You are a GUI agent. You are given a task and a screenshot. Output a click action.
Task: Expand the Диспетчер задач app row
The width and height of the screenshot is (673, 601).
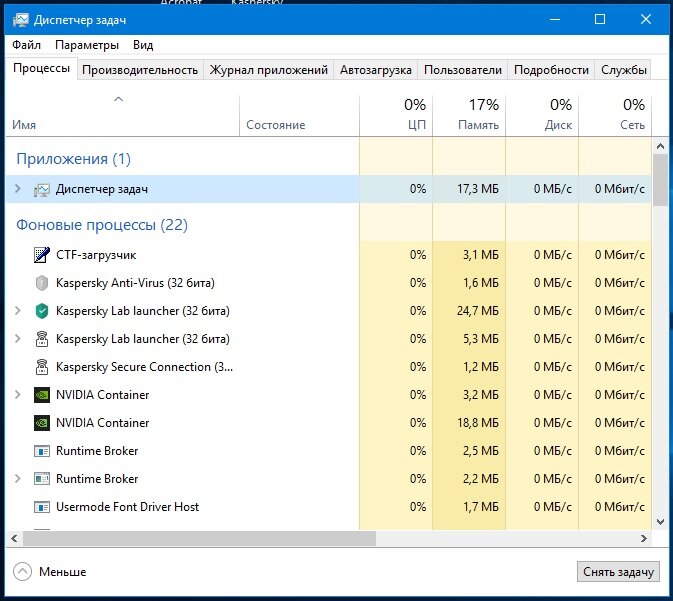[18, 188]
